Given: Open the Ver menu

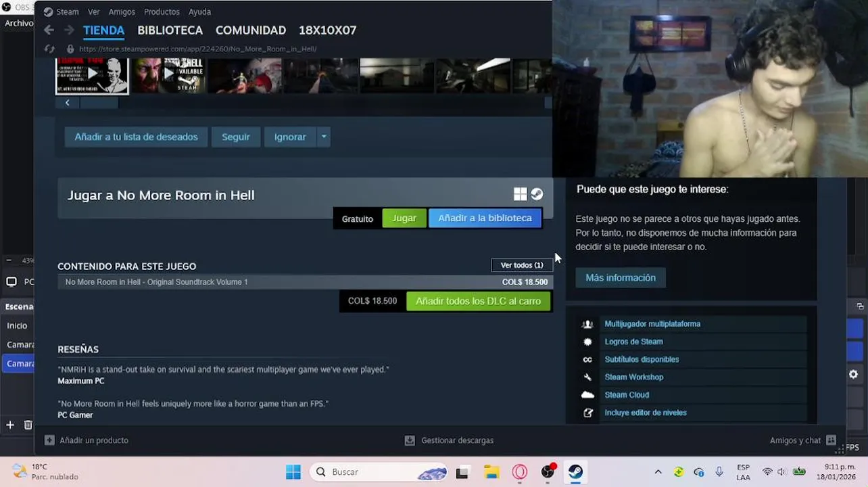Looking at the screenshot, I should coord(93,11).
